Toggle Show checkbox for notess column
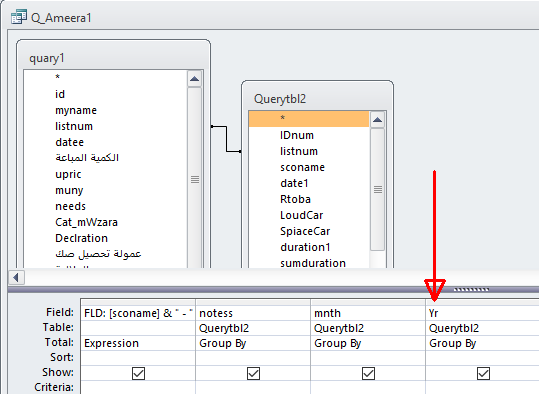The width and height of the screenshot is (539, 394). click(253, 373)
